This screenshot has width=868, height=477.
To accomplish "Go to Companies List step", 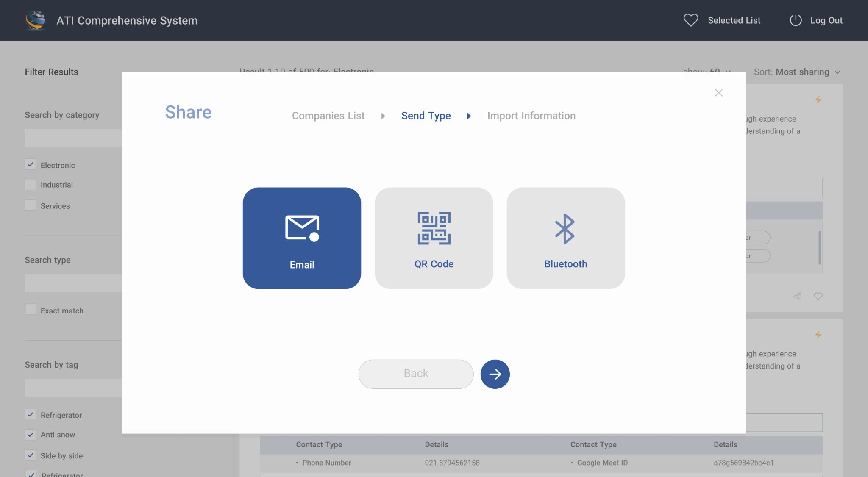I will pos(328,116).
